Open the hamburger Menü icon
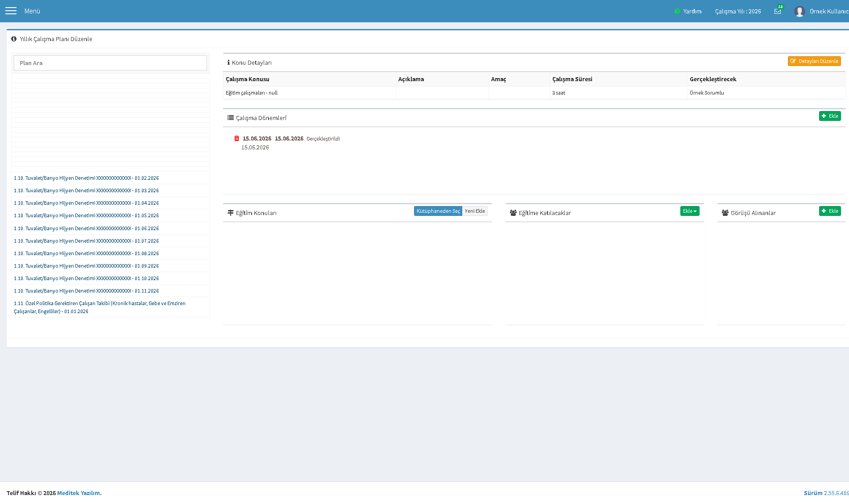The height and width of the screenshot is (504, 849). click(x=11, y=11)
